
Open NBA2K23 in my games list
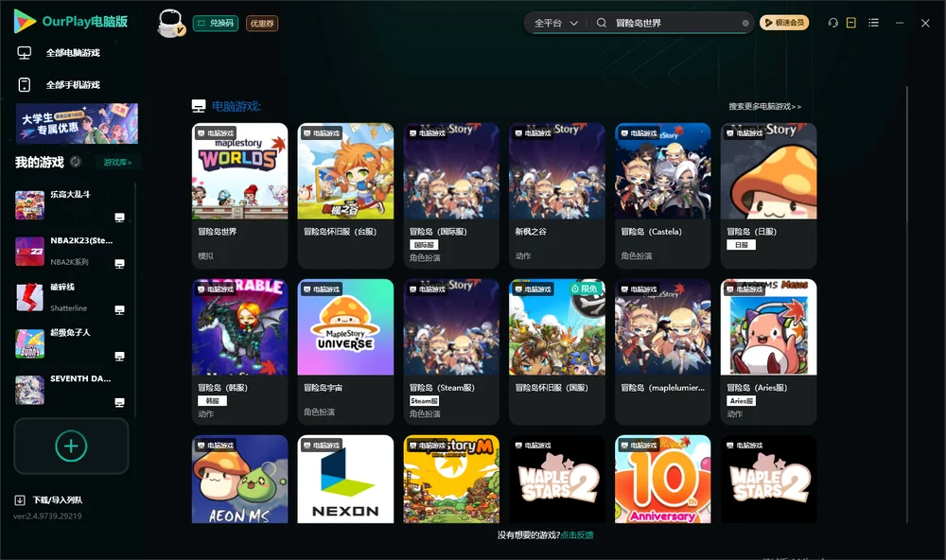(x=71, y=251)
